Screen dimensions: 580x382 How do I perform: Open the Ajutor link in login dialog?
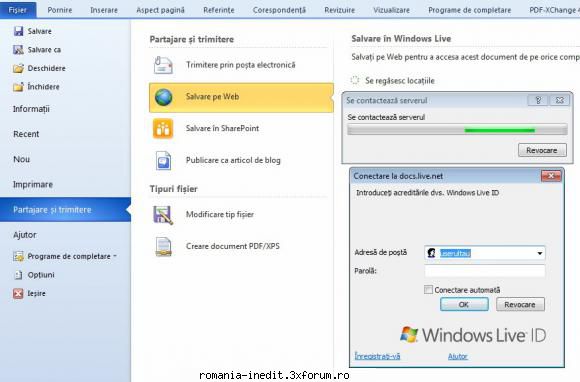click(458, 356)
